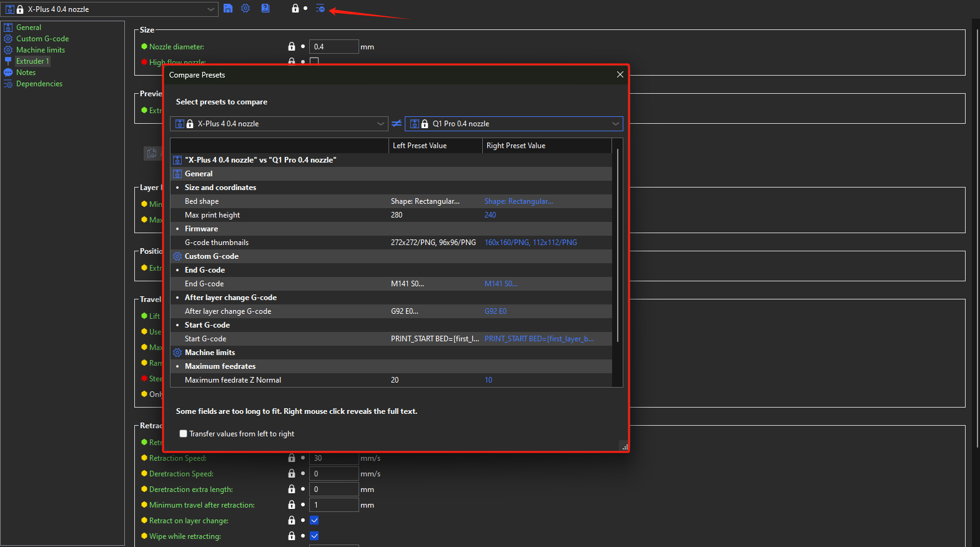This screenshot has height=547, width=980.
Task: Enable Transfer values from left to right
Action: pyautogui.click(x=183, y=433)
